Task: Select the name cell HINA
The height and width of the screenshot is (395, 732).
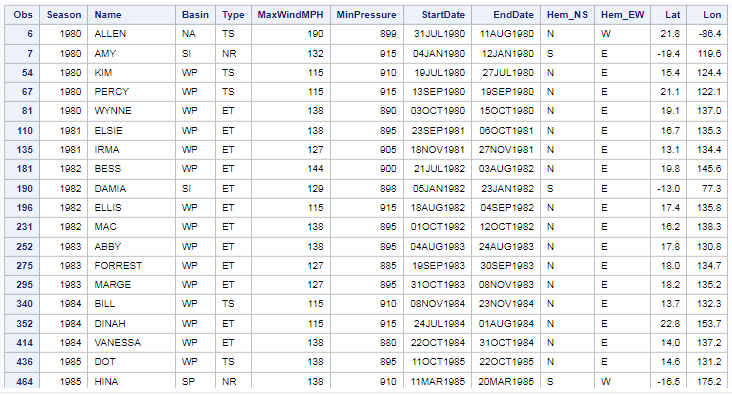Action: tap(132, 381)
